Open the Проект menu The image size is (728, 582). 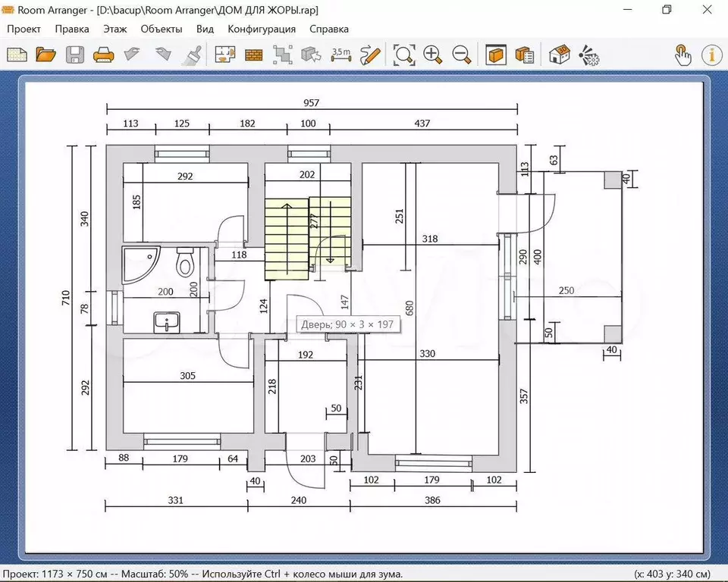click(24, 29)
